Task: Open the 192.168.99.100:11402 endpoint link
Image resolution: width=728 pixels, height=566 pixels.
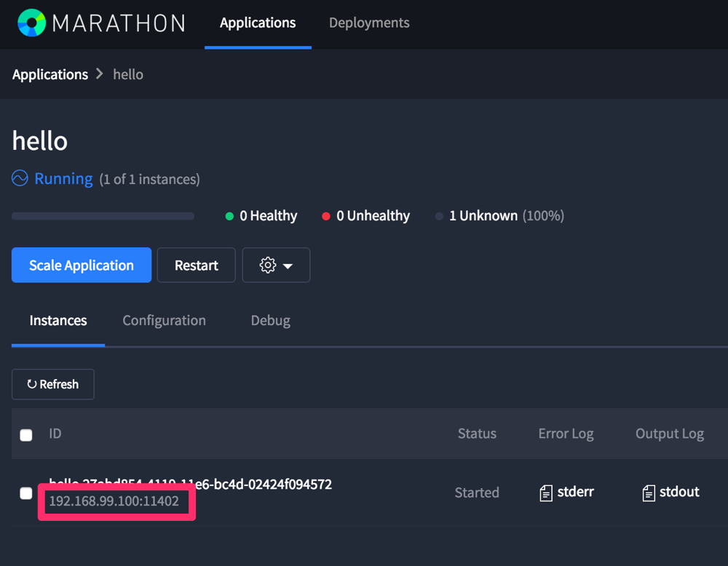Action: pos(114,501)
